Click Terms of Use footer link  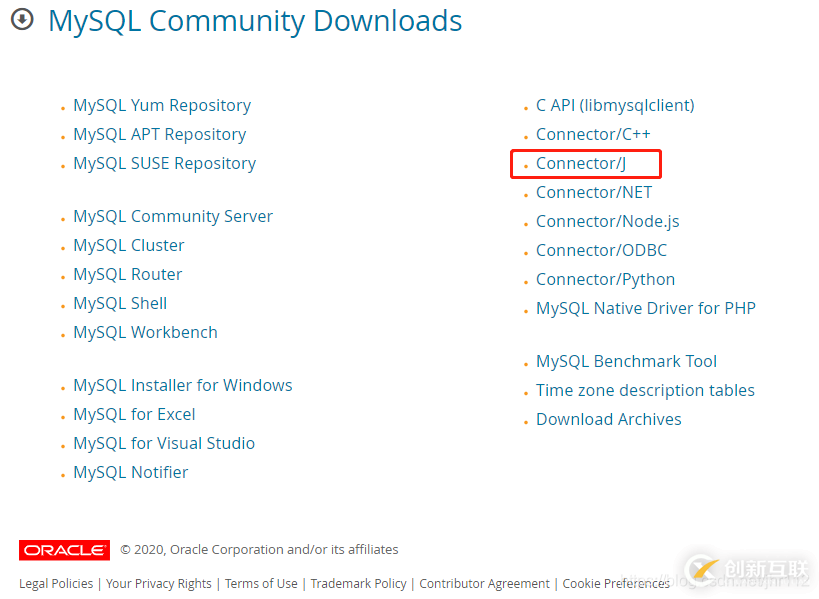coord(261,583)
